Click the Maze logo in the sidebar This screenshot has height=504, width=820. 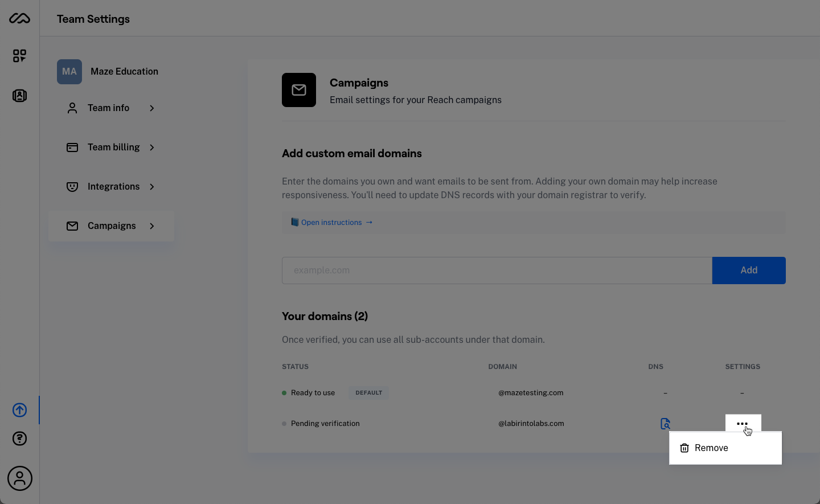pyautogui.click(x=19, y=18)
